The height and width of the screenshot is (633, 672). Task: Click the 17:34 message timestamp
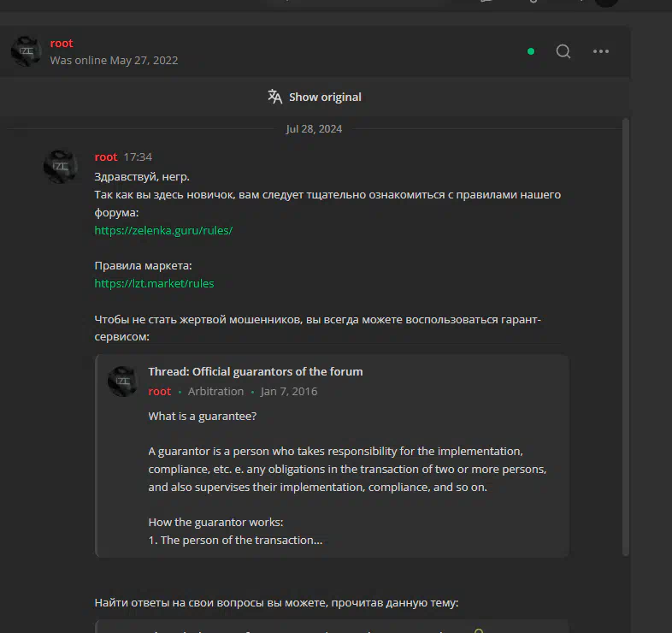tap(138, 157)
